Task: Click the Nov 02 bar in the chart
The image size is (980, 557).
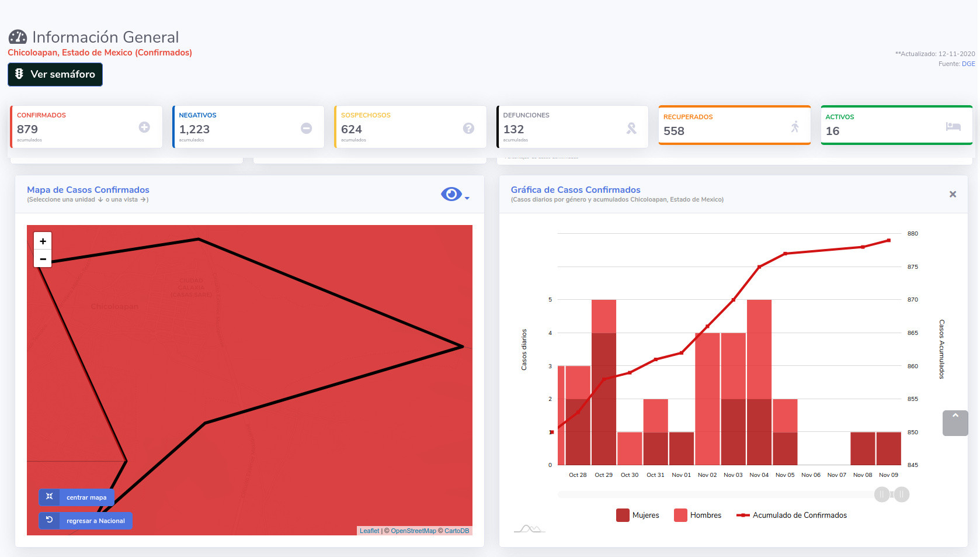Action: pyautogui.click(x=707, y=399)
